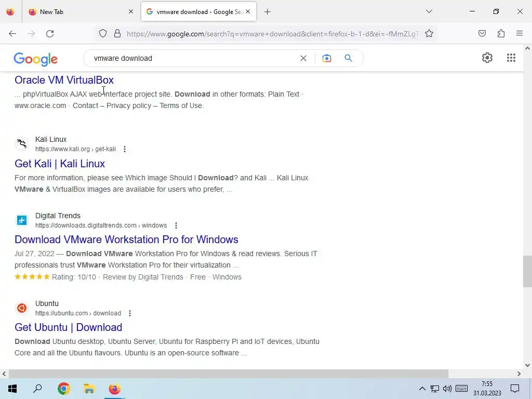Close the New Tab tab
Screen dimensions: 532x399
[x=131, y=11]
